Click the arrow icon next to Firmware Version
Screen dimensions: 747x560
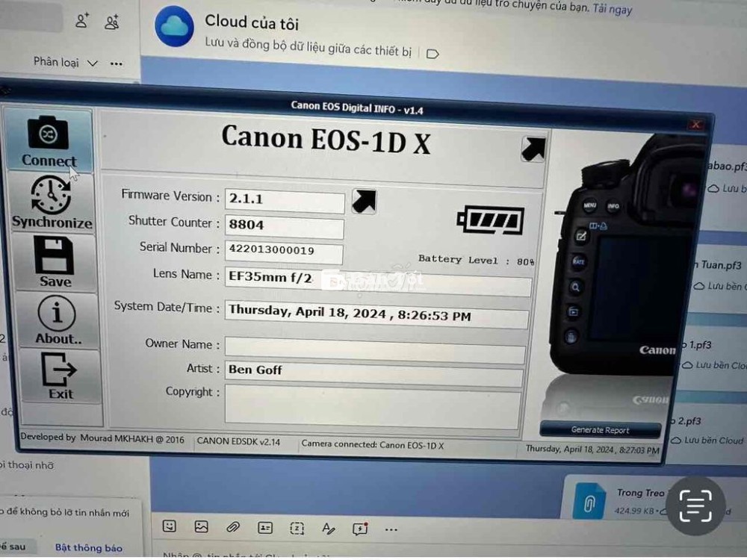[364, 201]
